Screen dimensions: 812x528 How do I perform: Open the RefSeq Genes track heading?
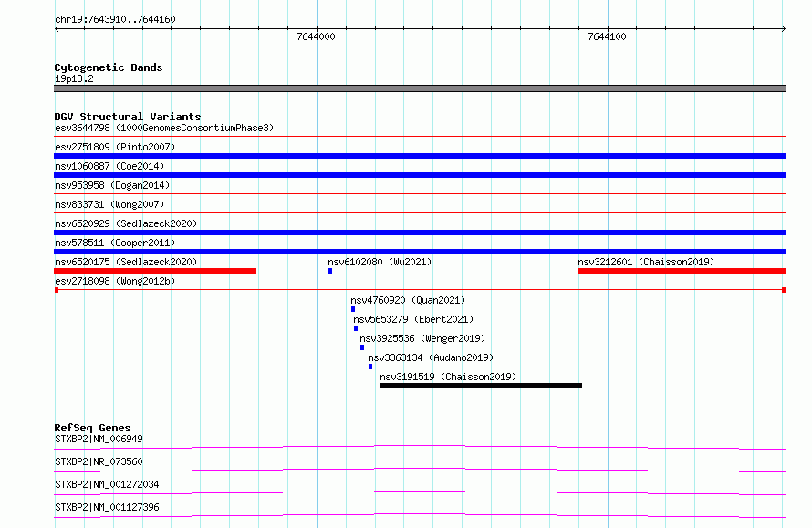click(92, 428)
